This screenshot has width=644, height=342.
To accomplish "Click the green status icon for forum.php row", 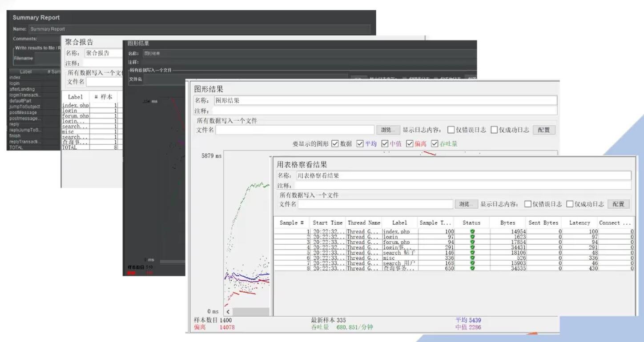I will pyautogui.click(x=472, y=242).
